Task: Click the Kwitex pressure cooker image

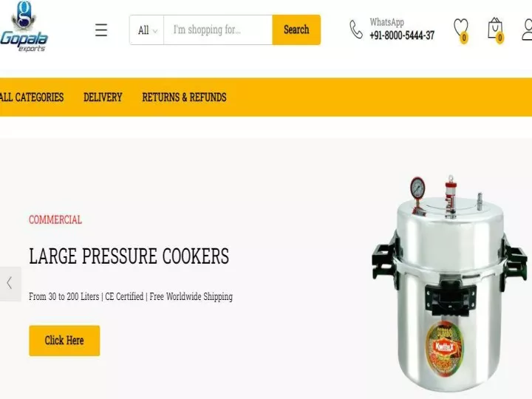Action: point(449,283)
